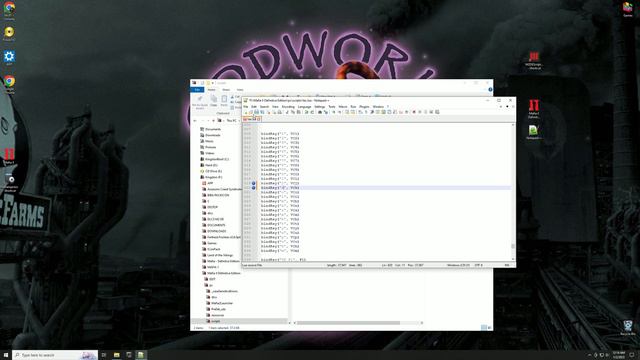Click the Zoom In icon in Notepad++ toolbar
This screenshot has height=360, width=640.
point(333,112)
